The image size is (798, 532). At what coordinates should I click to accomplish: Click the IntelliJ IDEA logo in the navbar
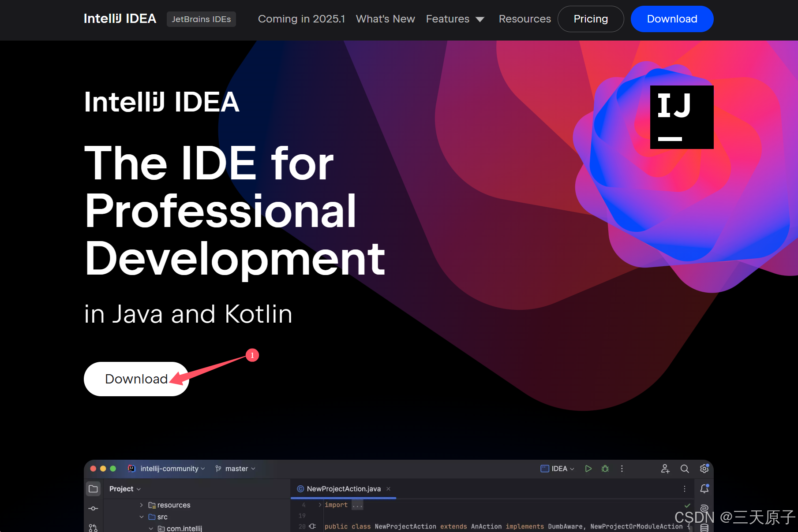pyautogui.click(x=120, y=19)
